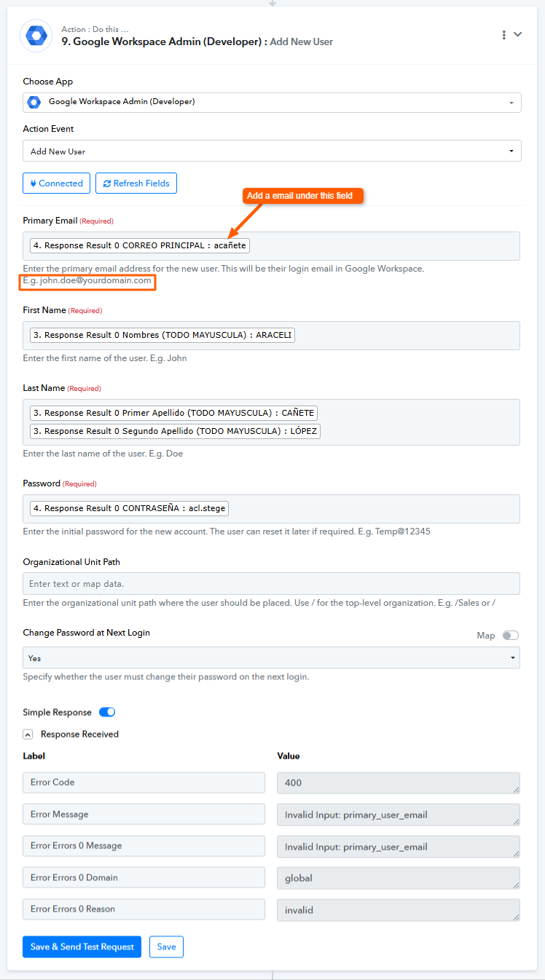This screenshot has width=545, height=980.
Task: Open the Change Password at Next Login dropdown
Action: pos(272,658)
